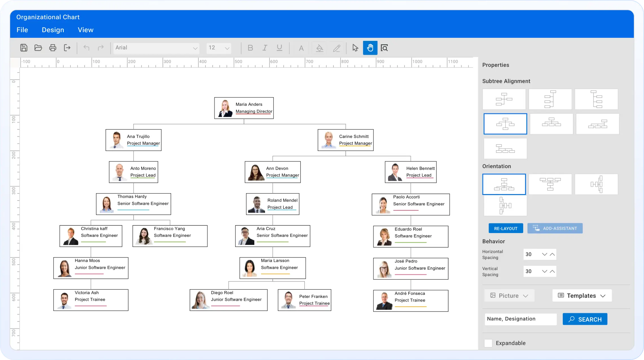Click the RE-LAYOUT button

coord(506,228)
